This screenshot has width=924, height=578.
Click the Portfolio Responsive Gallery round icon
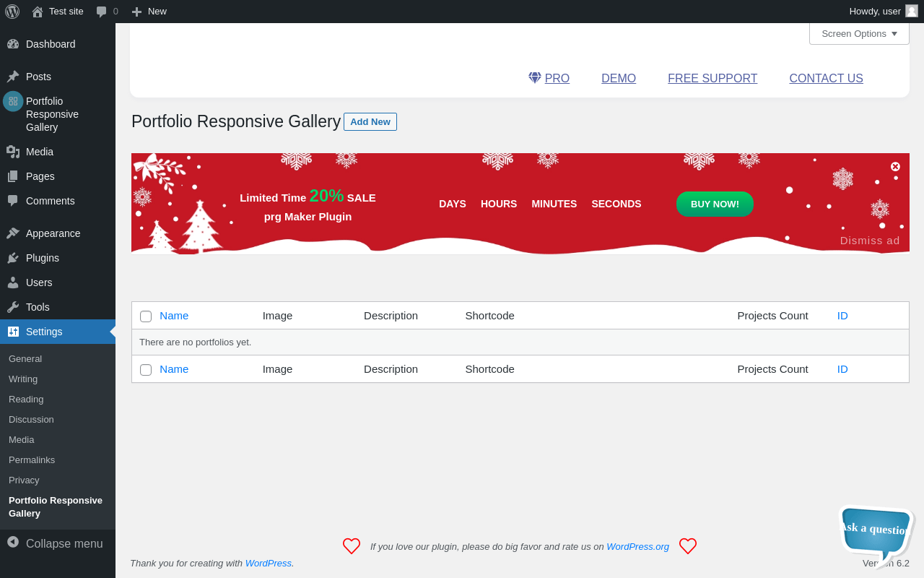pyautogui.click(x=13, y=101)
